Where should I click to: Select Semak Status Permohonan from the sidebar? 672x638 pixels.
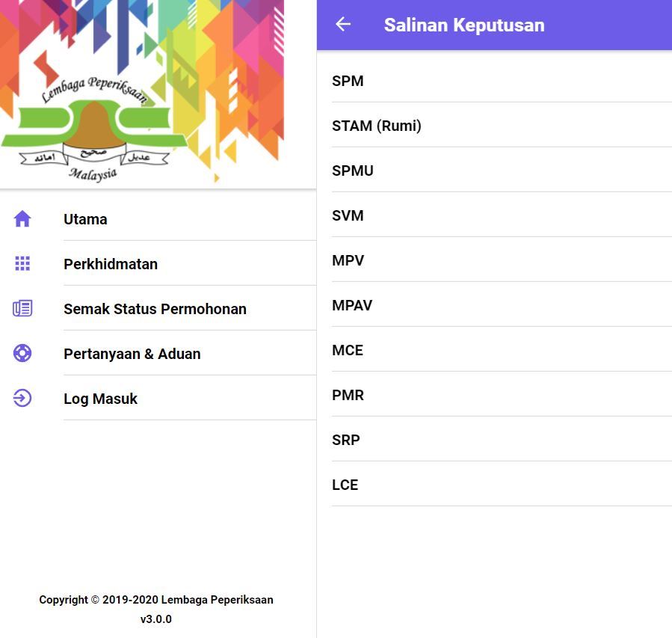[155, 309]
